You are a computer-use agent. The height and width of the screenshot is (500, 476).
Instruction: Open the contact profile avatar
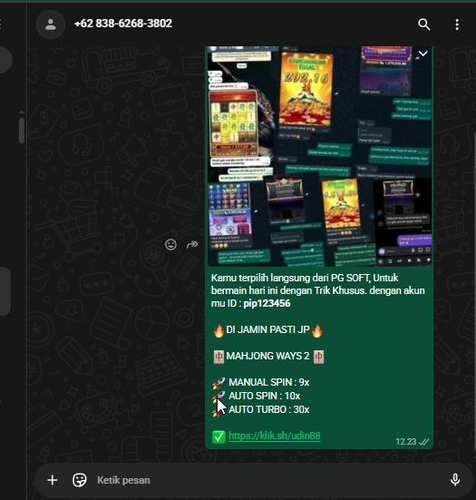50,24
